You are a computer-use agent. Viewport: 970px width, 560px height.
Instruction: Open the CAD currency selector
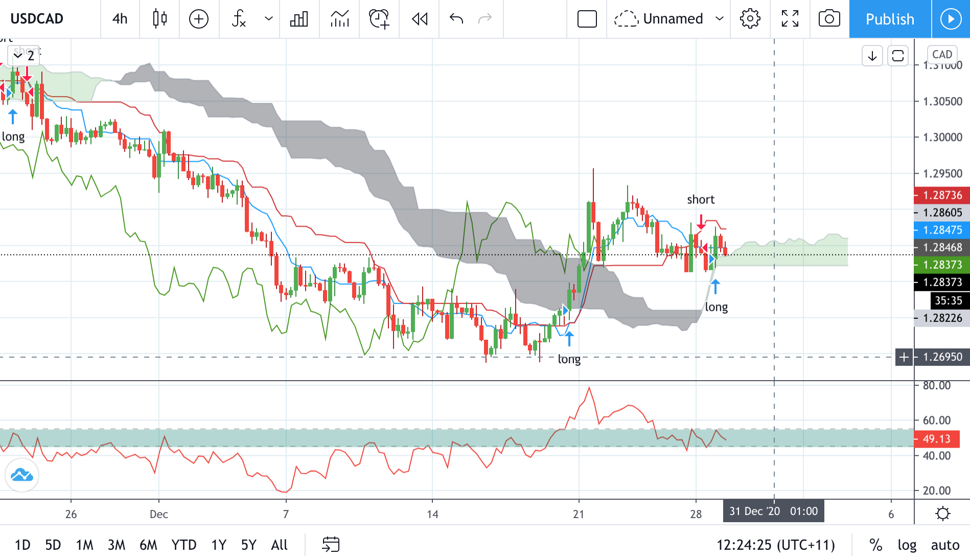942,54
